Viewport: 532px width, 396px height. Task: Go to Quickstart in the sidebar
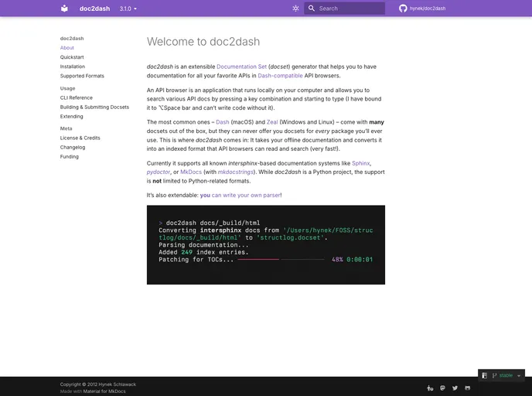click(72, 57)
